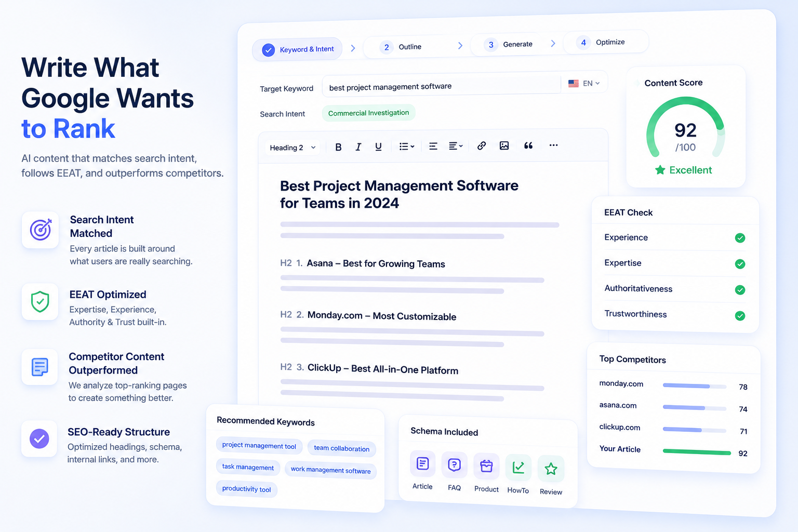Click the checkmark on Keyword & Intent step

[268, 50]
